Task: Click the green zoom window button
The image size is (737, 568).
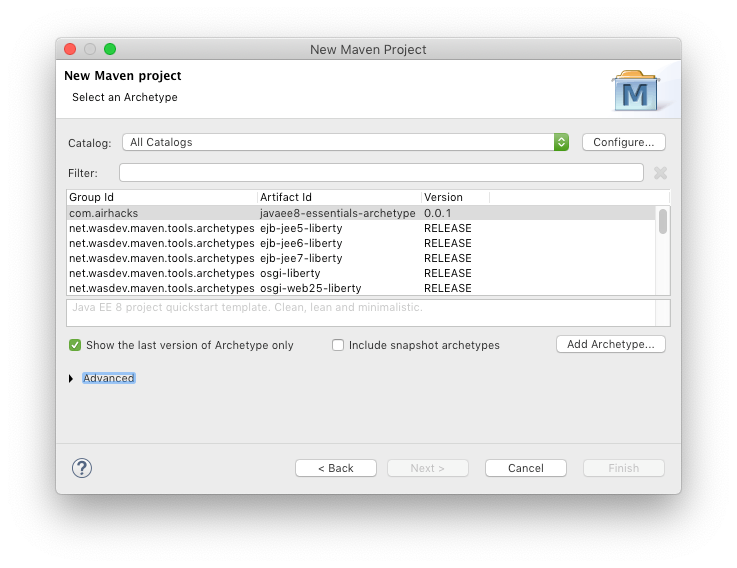Action: click(x=110, y=49)
